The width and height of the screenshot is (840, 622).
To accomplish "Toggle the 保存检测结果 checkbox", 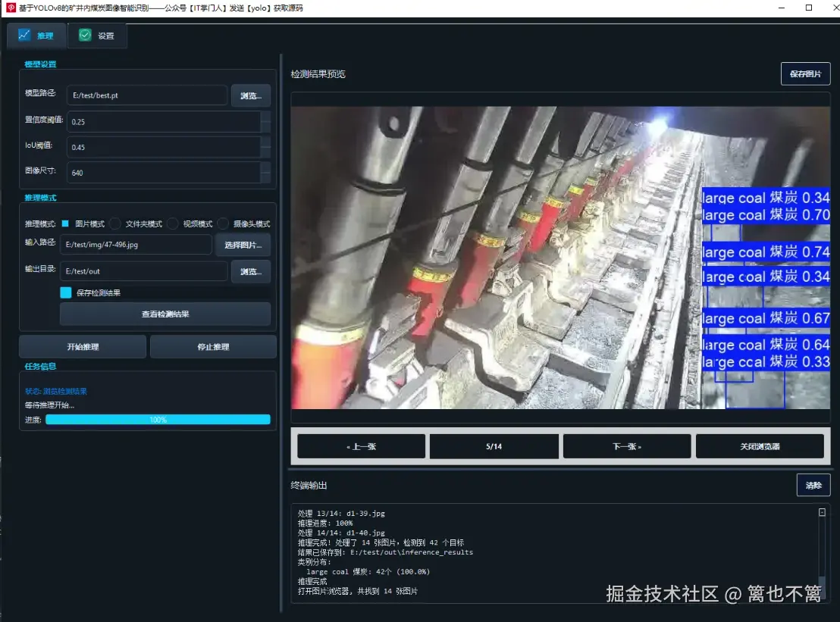I will click(66, 292).
